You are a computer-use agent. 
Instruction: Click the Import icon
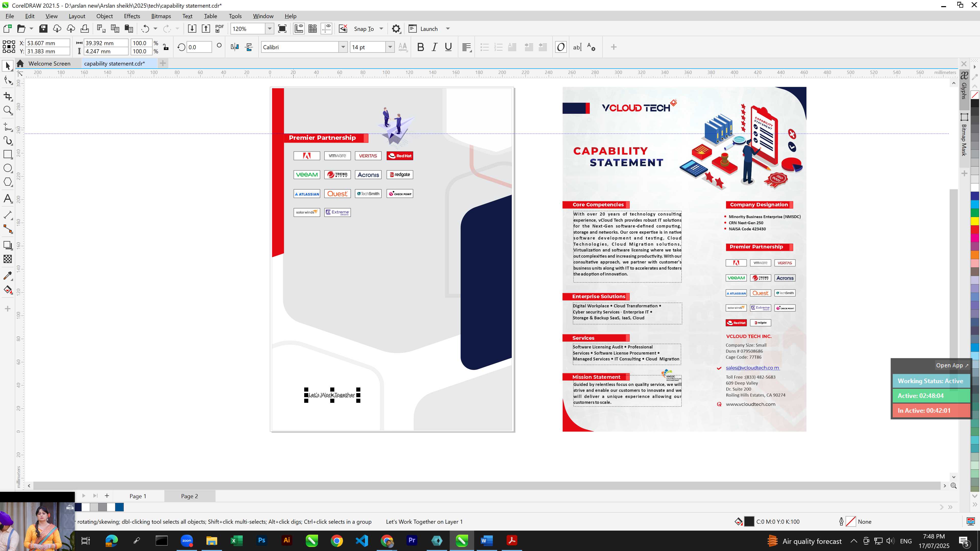point(192,29)
